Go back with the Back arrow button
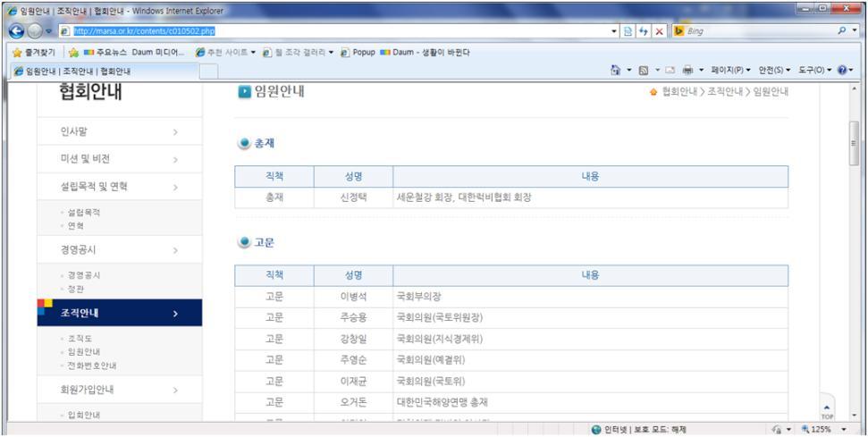This screenshot has width=868, height=437. coord(17,31)
